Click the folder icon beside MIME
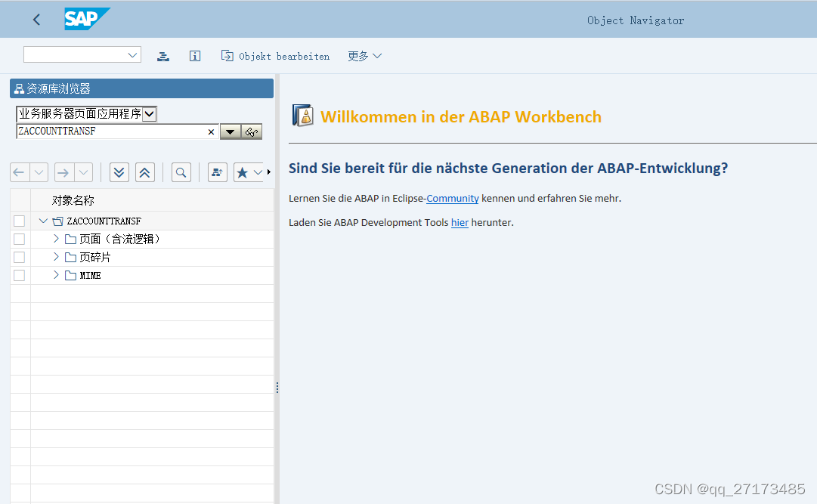 pyautogui.click(x=70, y=275)
